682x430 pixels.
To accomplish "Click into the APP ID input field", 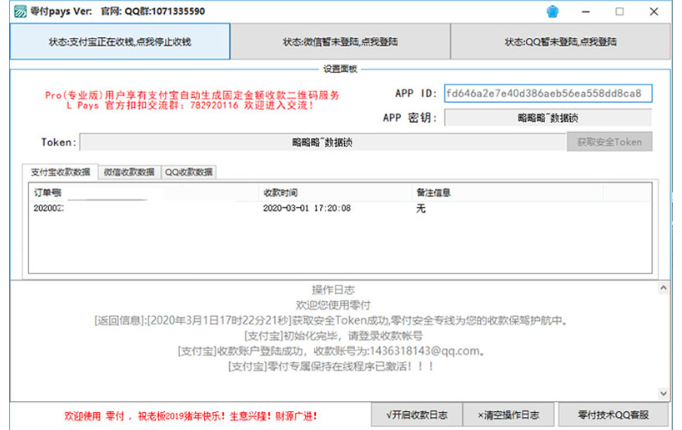I will click(548, 93).
